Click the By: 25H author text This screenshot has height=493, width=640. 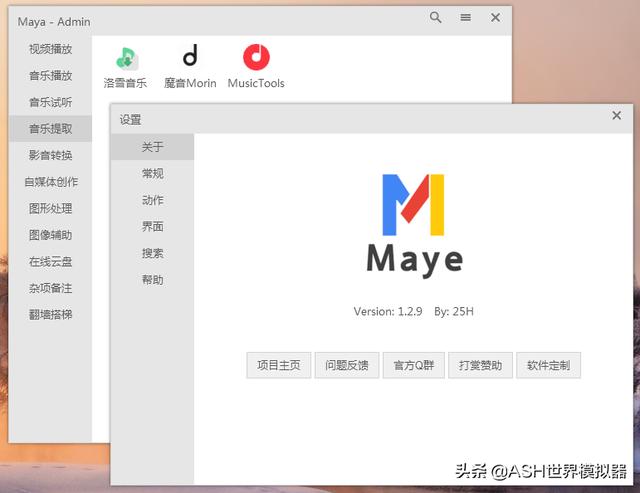point(453,312)
